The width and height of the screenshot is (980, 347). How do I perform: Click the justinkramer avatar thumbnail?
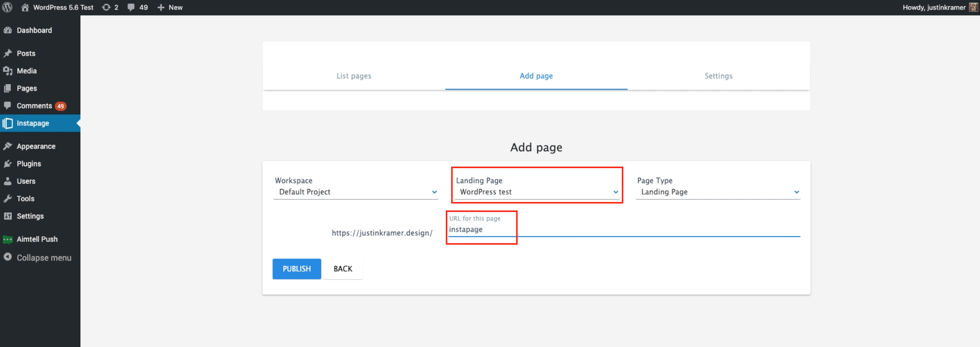[x=973, y=7]
